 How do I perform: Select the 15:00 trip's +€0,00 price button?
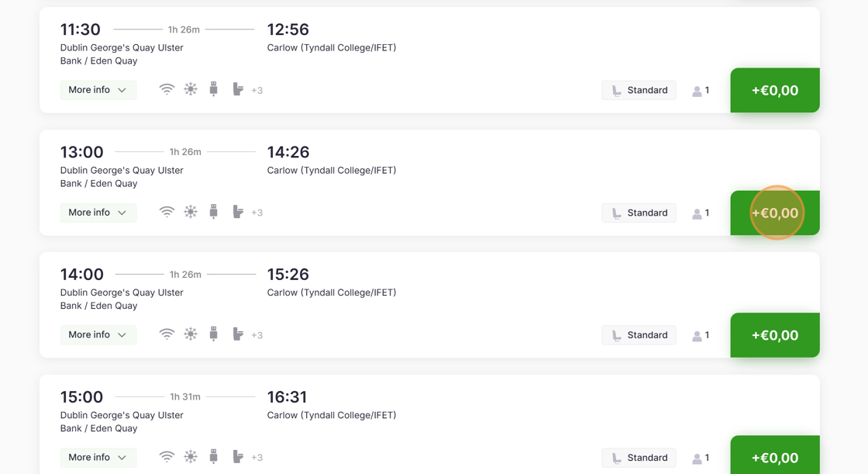[x=774, y=457]
